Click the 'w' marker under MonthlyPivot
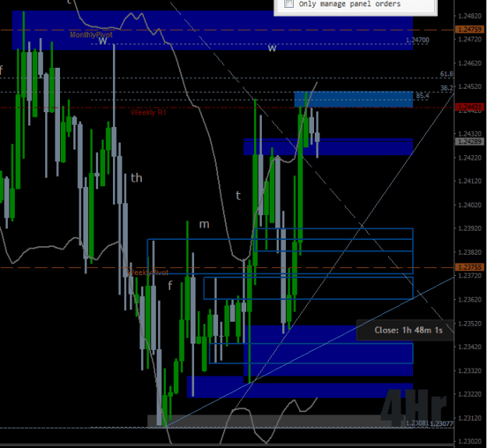 pyautogui.click(x=103, y=41)
